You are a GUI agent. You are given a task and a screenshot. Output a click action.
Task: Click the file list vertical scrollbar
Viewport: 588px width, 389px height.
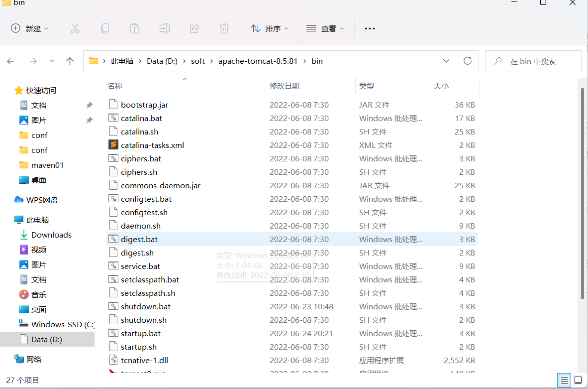[583, 193]
